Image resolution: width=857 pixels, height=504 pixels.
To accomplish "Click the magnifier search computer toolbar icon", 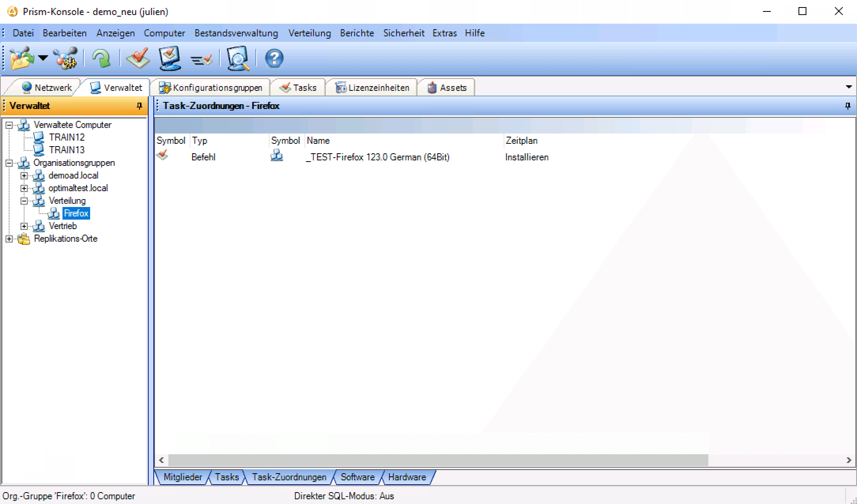I will pos(238,58).
